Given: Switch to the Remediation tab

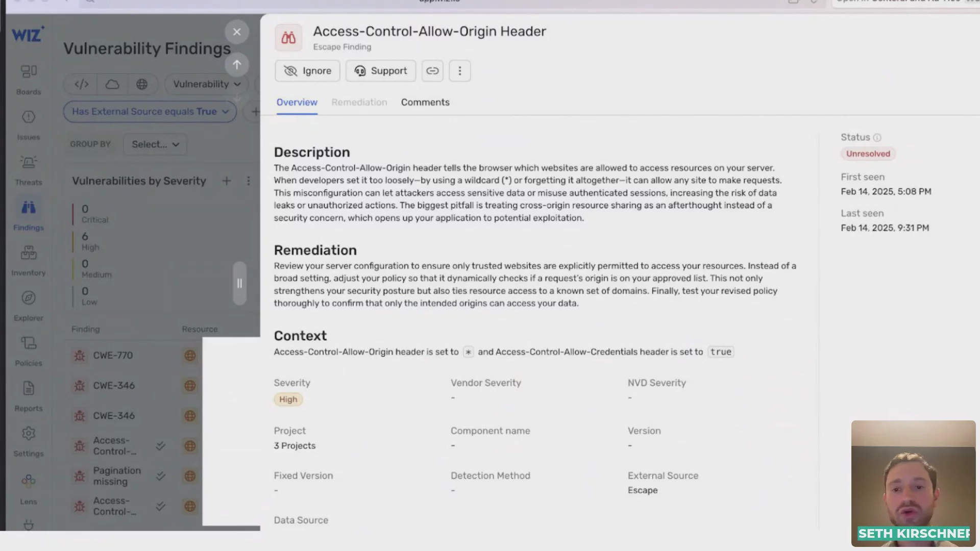Looking at the screenshot, I should (x=359, y=102).
